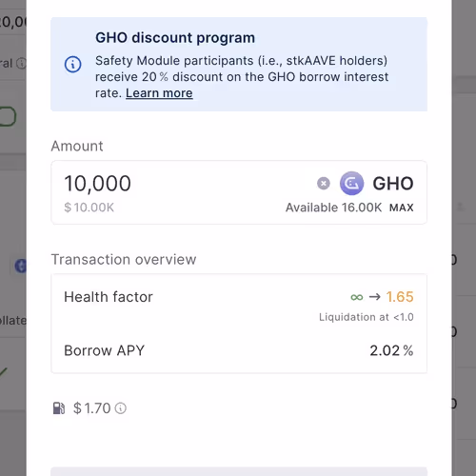Image resolution: width=476 pixels, height=476 pixels.
Task: Click the purple GHO token icon
Action: point(351,184)
